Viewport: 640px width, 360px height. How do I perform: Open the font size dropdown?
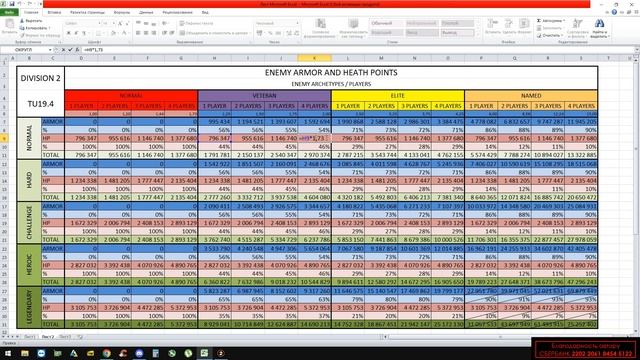(x=113, y=24)
